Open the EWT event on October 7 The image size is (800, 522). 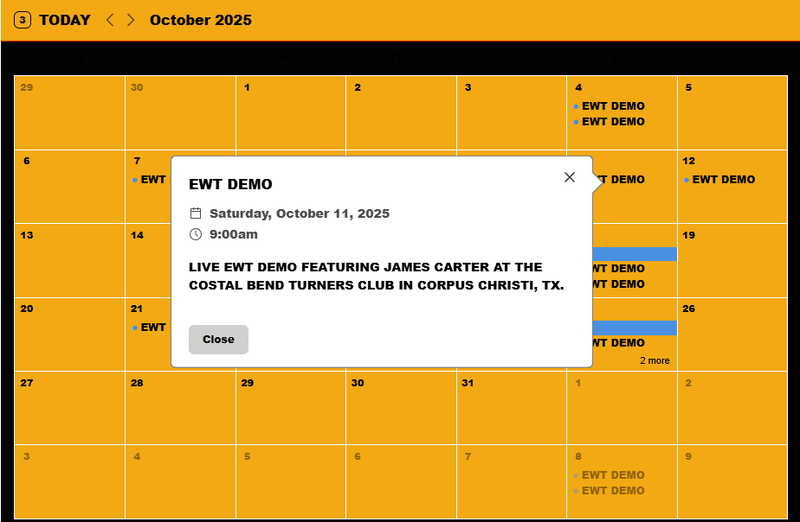[152, 180]
